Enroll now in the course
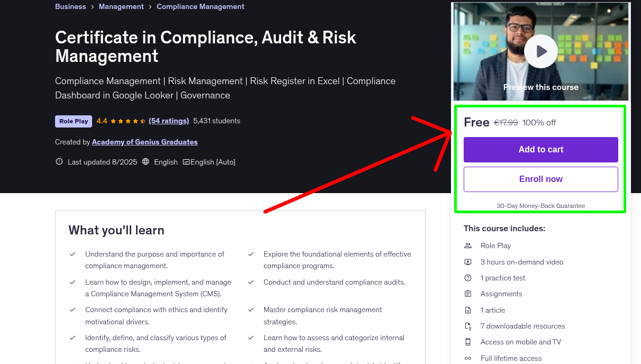 [540, 179]
